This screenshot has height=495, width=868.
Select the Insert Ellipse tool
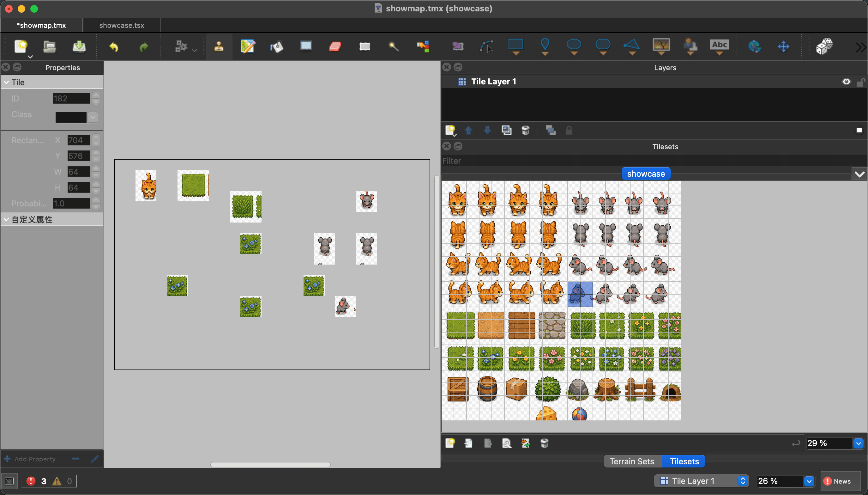(x=574, y=46)
